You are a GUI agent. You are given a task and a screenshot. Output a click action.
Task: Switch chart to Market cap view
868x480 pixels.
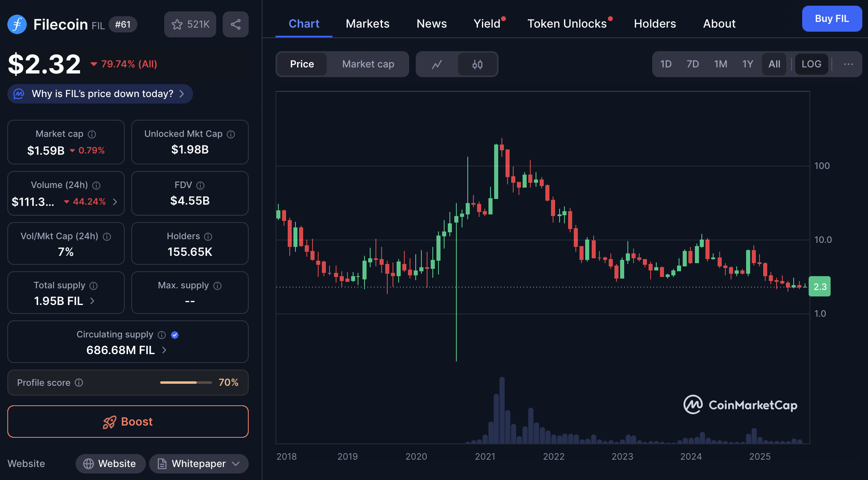368,64
